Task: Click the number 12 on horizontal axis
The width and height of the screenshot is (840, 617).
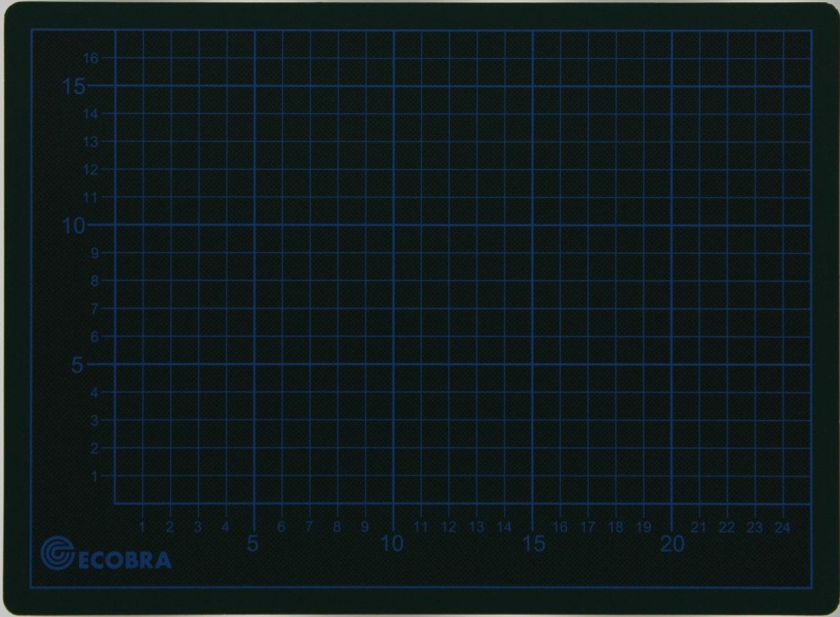Action: (x=449, y=527)
